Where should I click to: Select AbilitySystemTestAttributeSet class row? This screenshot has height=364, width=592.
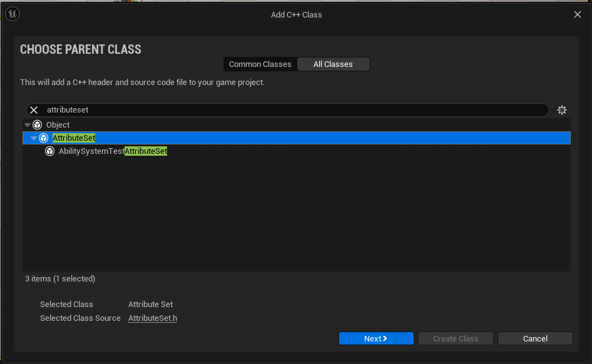pyautogui.click(x=297, y=151)
